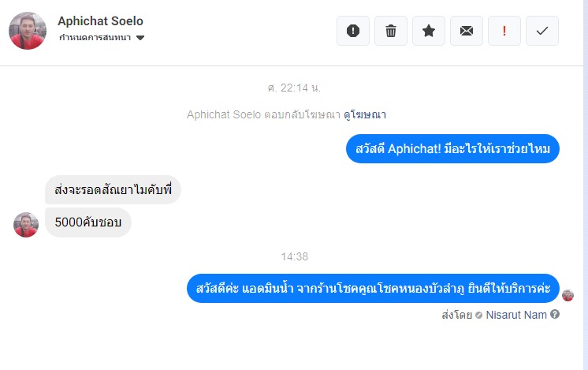Delete conversation with the trash icon
Image resolution: width=588 pixels, height=370 pixels.
click(x=391, y=31)
